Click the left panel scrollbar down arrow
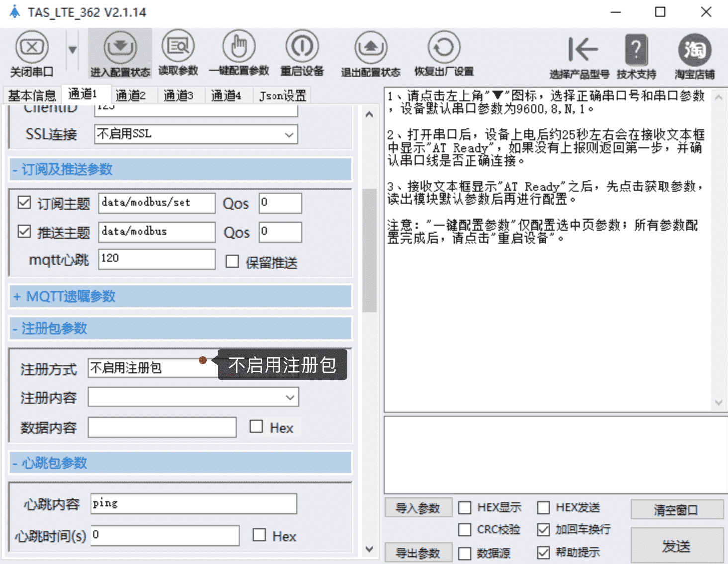This screenshot has height=564, width=728. (x=369, y=549)
